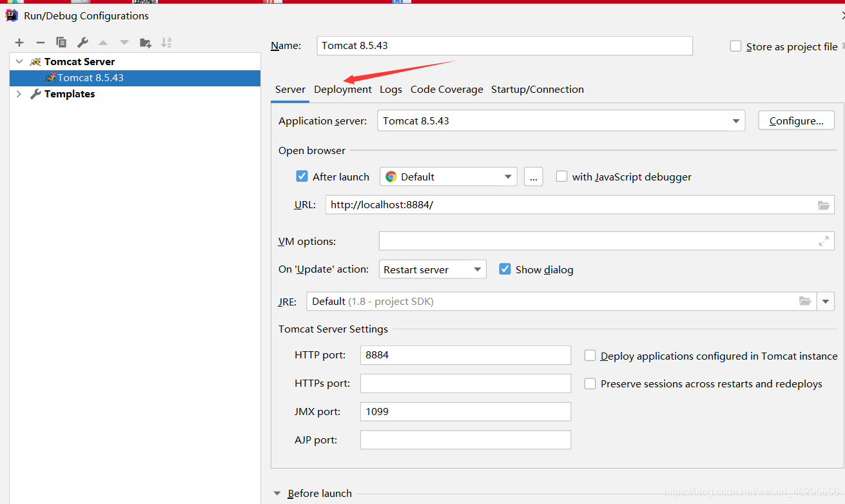Switch to the Deployment tab
The height and width of the screenshot is (504, 845).
coord(342,90)
